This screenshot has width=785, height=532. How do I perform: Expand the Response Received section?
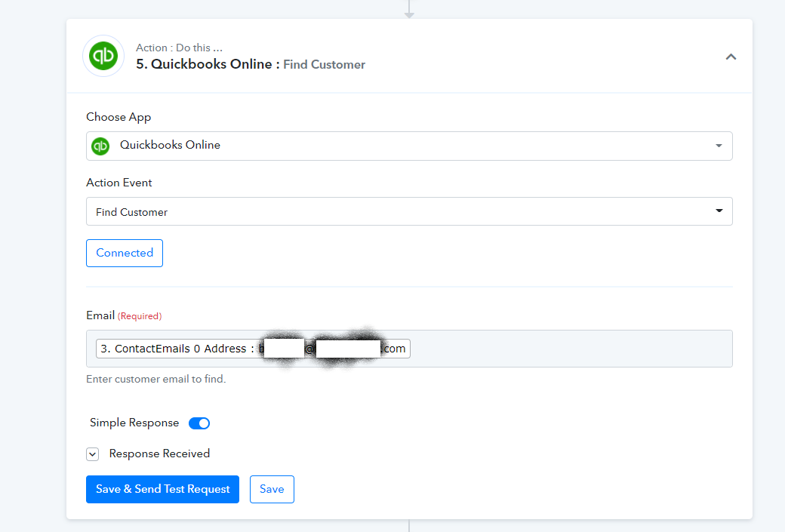click(92, 454)
